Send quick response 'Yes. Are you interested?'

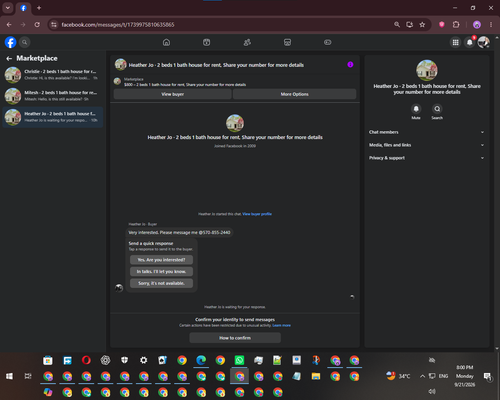[x=161, y=260]
